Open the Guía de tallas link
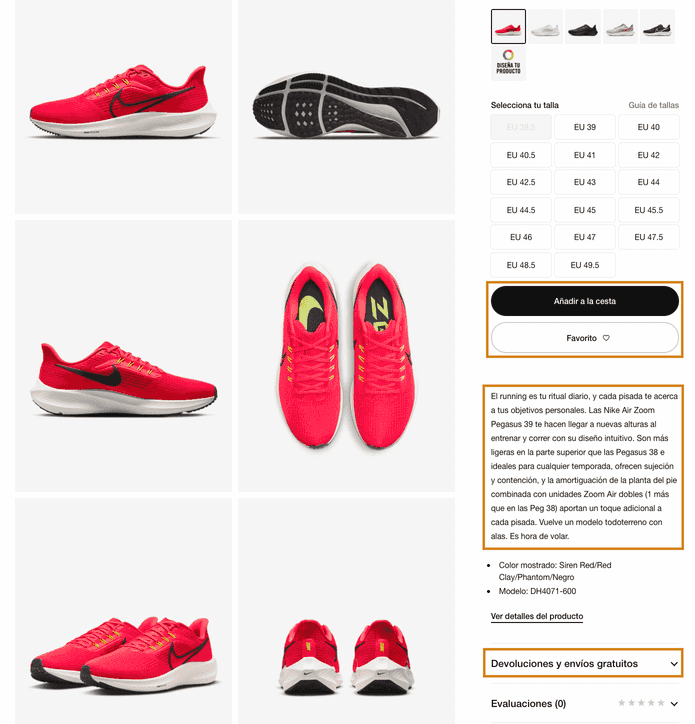 (653, 105)
